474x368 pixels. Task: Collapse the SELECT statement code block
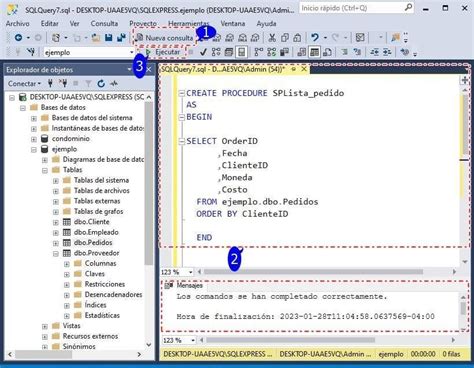(182, 142)
